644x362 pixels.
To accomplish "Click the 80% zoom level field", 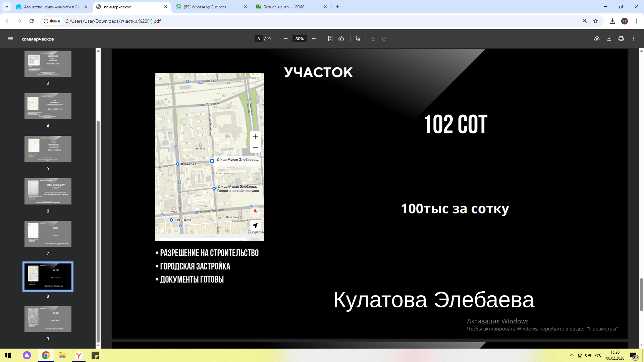I will (x=300, y=39).
